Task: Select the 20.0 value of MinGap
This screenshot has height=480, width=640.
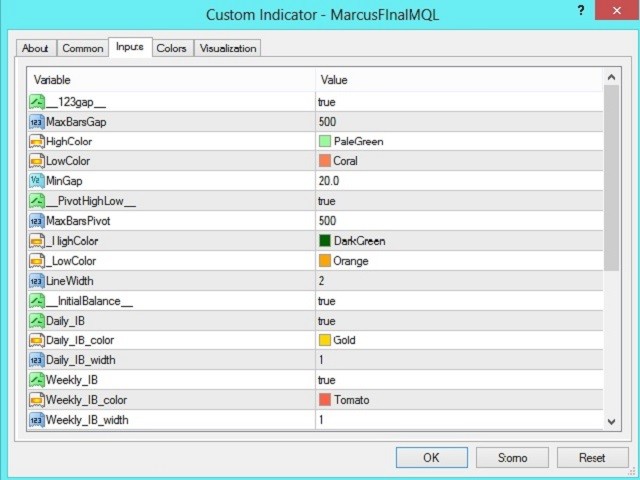Action: pos(329,180)
